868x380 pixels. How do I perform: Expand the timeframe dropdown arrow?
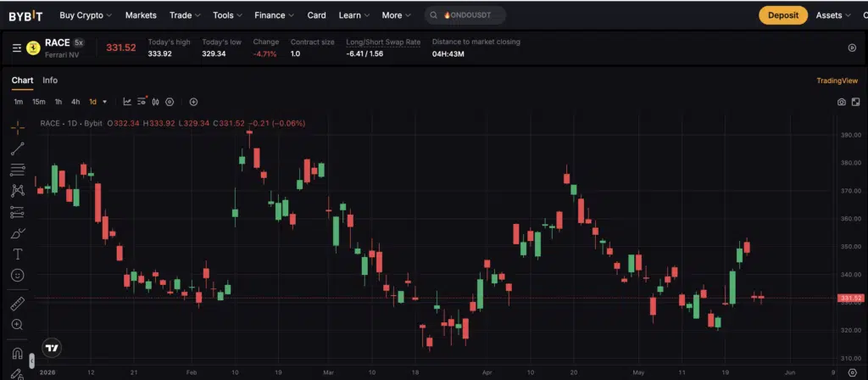(104, 102)
